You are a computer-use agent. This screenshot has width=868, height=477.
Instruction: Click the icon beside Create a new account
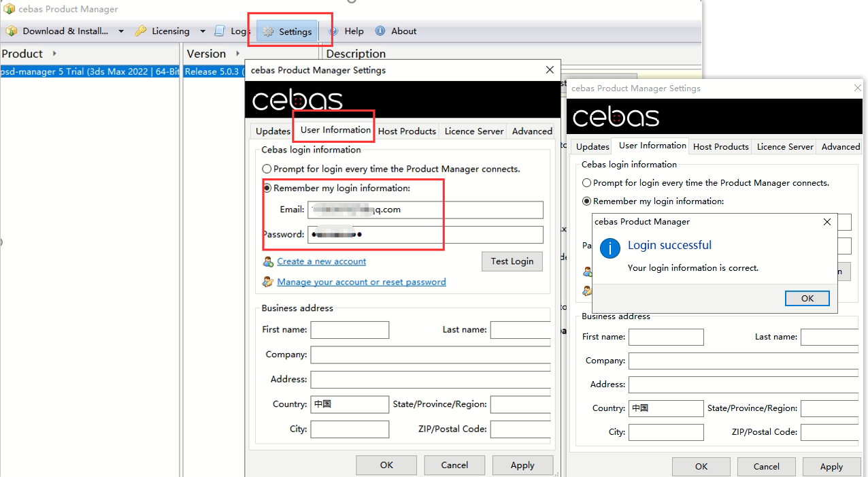(x=269, y=262)
